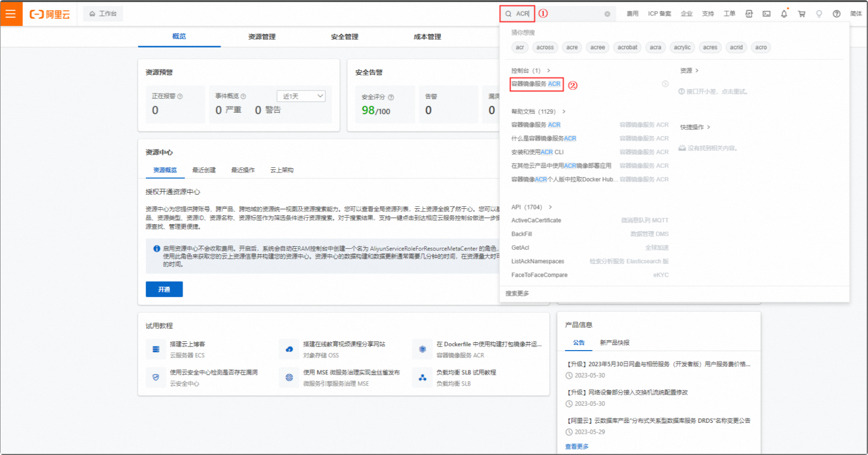
Task: Click the OSS video site tutorial icon
Action: pos(289,350)
